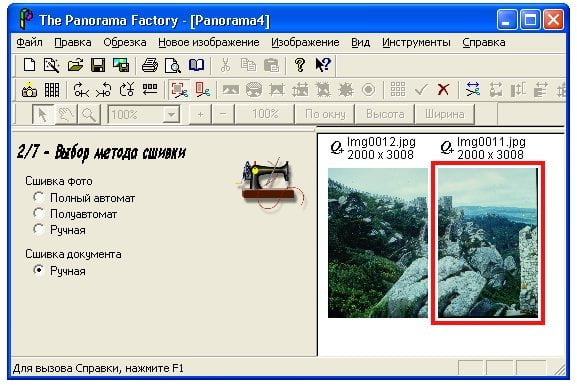Screen dimensions: 577x386
Task: Click the 100% zoom reset button
Action: (x=265, y=114)
